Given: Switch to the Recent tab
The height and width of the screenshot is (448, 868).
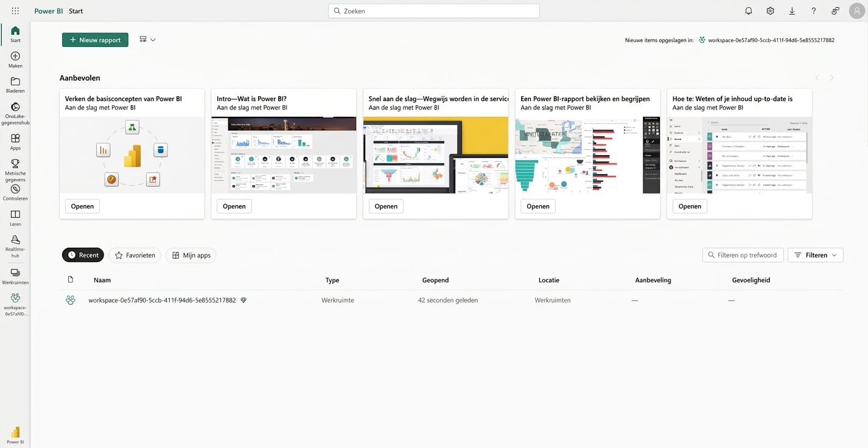Looking at the screenshot, I should [x=83, y=255].
